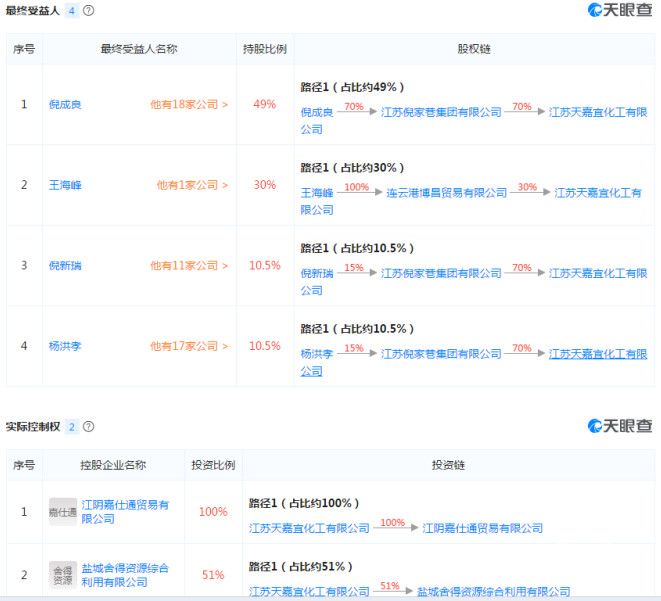661x601 pixels.
Task: Click 路径1（占比约100%）label
Action: pos(304,503)
